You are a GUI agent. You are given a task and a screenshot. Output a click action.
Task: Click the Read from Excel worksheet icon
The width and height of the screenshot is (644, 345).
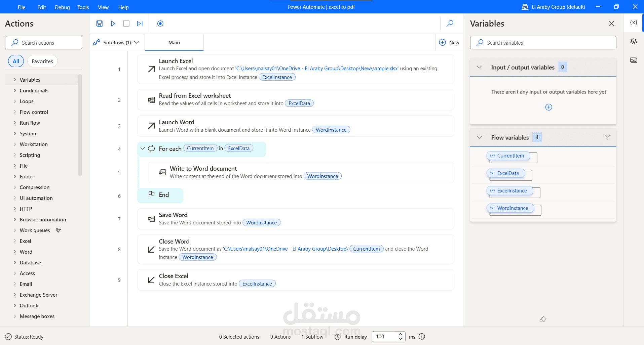click(151, 100)
